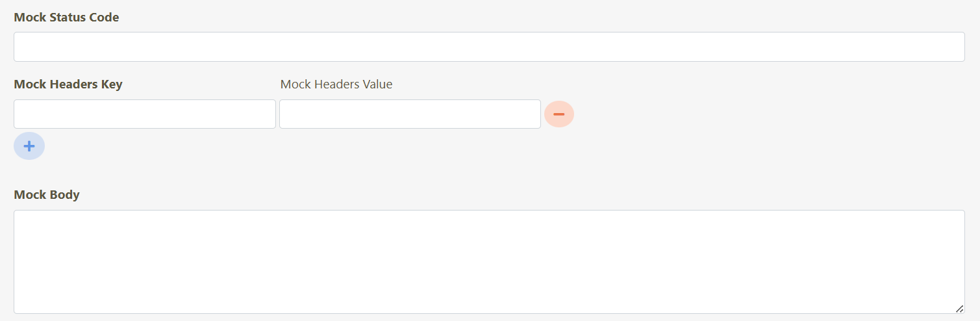Click inside the Mock Body textarea
980x321 pixels.
489,261
